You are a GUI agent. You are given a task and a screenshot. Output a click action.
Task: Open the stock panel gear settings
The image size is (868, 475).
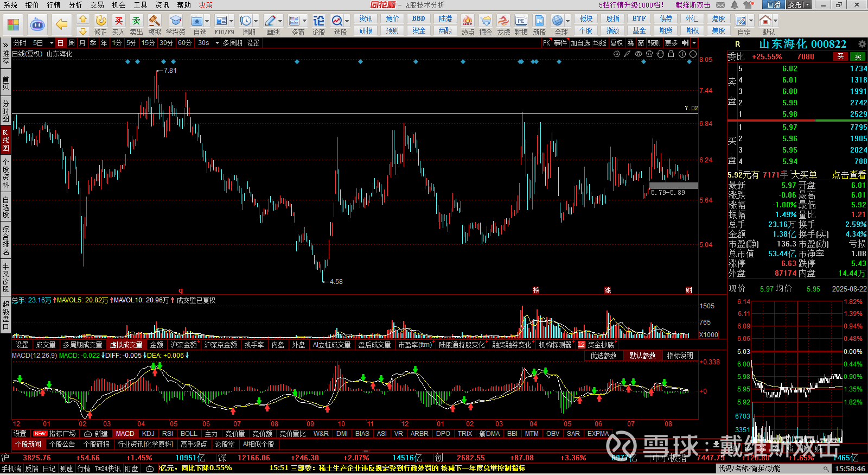[861, 44]
